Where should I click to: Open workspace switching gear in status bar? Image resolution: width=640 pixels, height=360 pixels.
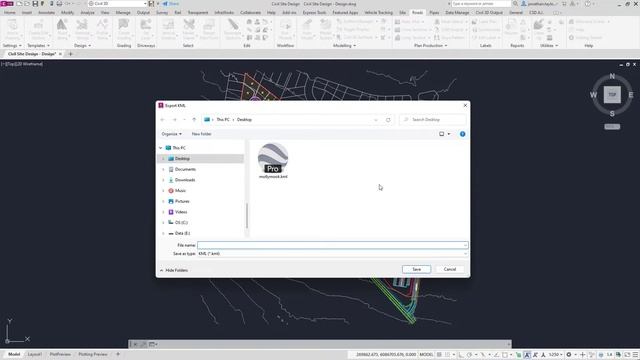[x=569, y=355]
